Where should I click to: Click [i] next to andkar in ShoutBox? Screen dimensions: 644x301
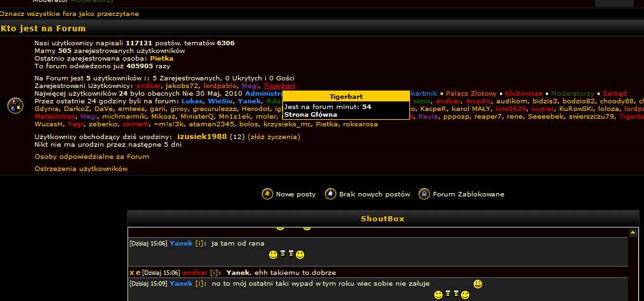[214, 273]
